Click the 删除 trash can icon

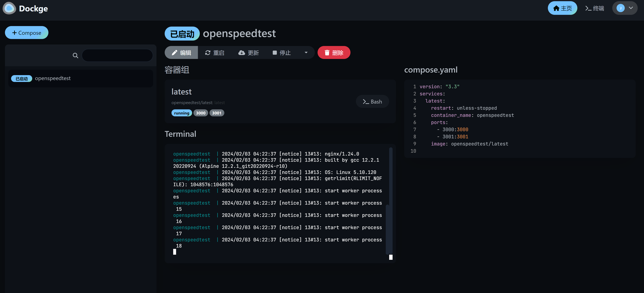[327, 52]
